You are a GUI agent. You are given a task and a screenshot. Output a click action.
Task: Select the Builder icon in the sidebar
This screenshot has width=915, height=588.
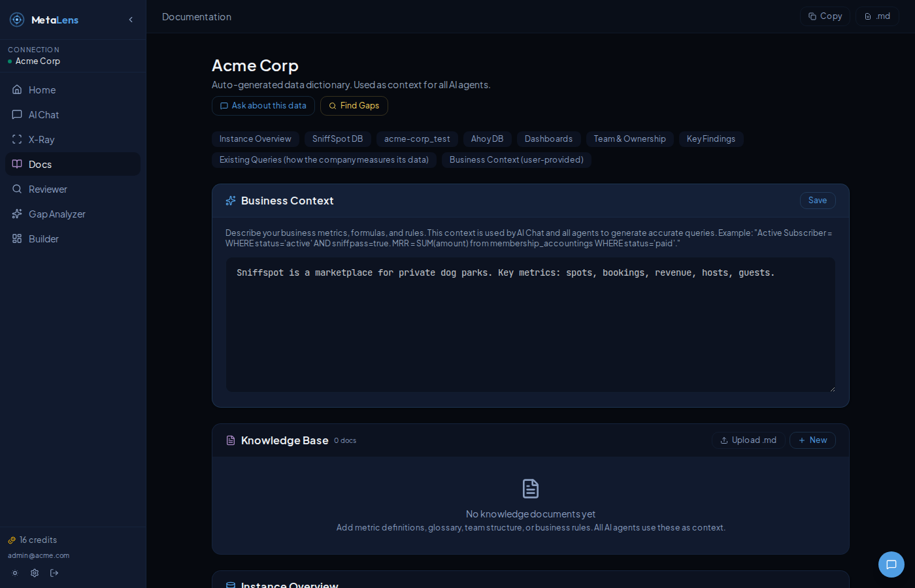click(17, 238)
